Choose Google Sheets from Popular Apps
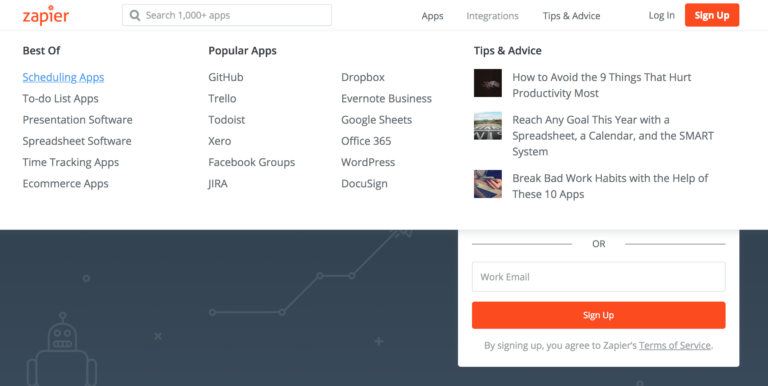Image resolution: width=768 pixels, height=386 pixels. (x=376, y=120)
